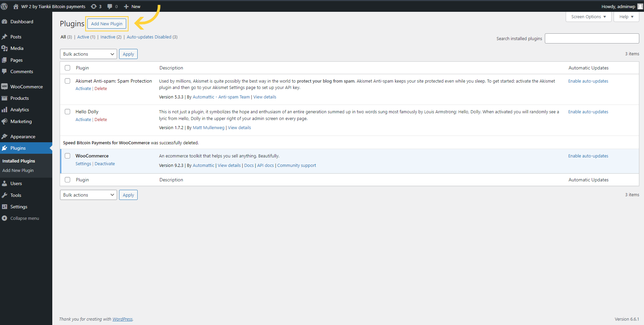
Task: Check the Hello Dolly plugin checkbox
Action: tap(67, 112)
